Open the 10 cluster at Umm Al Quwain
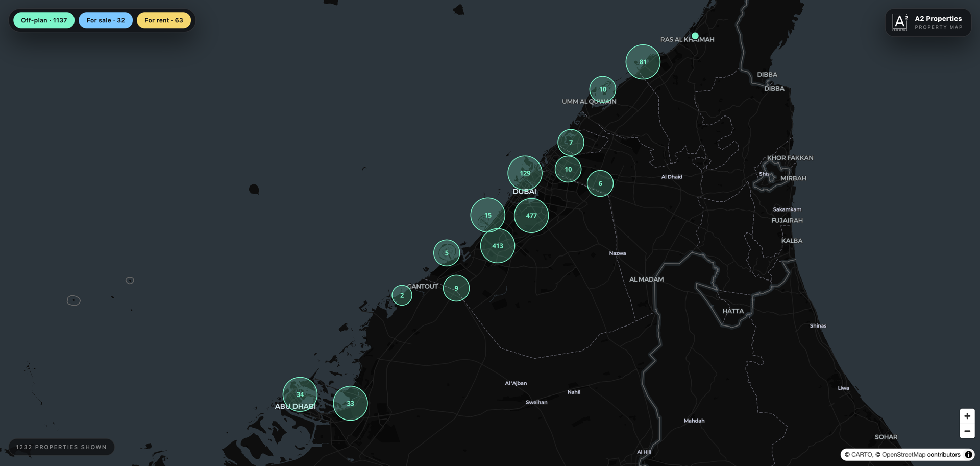Image resolution: width=980 pixels, height=466 pixels. (603, 89)
